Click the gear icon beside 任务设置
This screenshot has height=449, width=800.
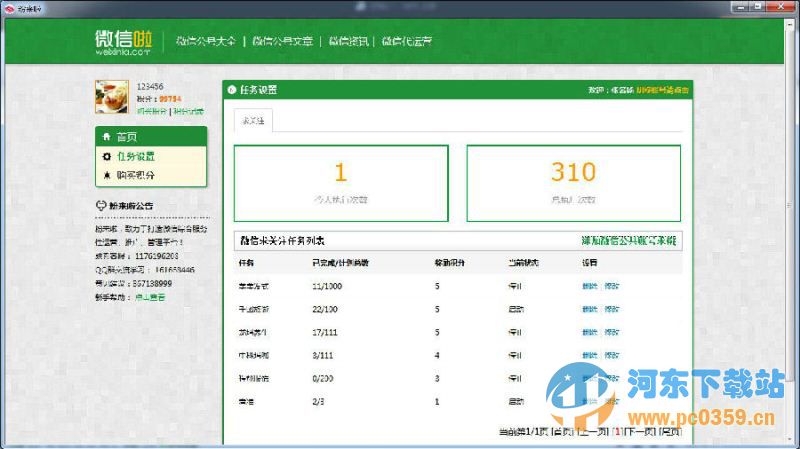[x=107, y=156]
